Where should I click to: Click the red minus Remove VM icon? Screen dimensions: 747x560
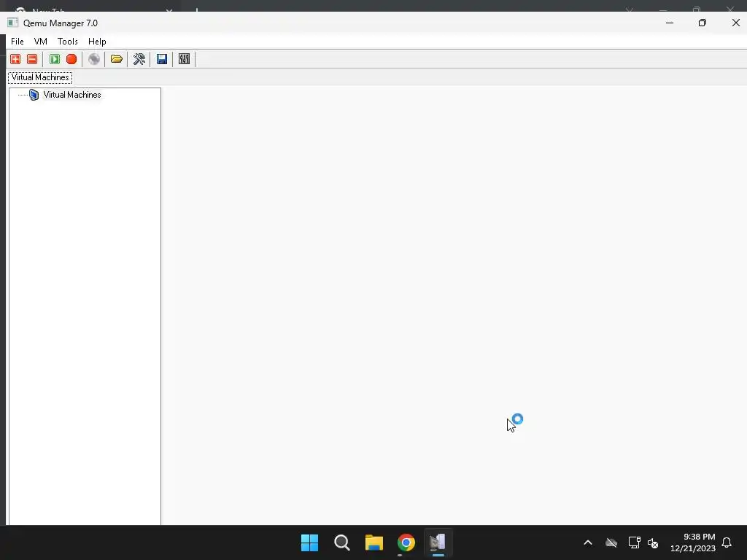pos(32,59)
